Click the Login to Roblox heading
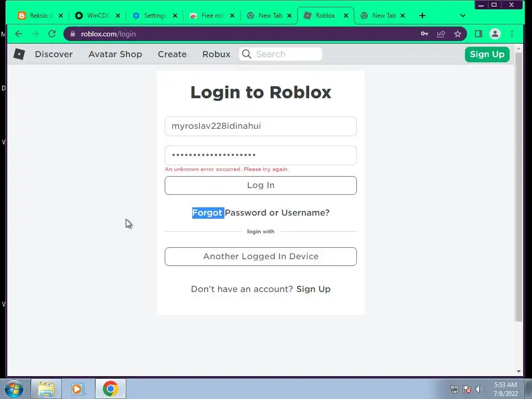Screen dimensions: 532x399 pyautogui.click(x=261, y=92)
